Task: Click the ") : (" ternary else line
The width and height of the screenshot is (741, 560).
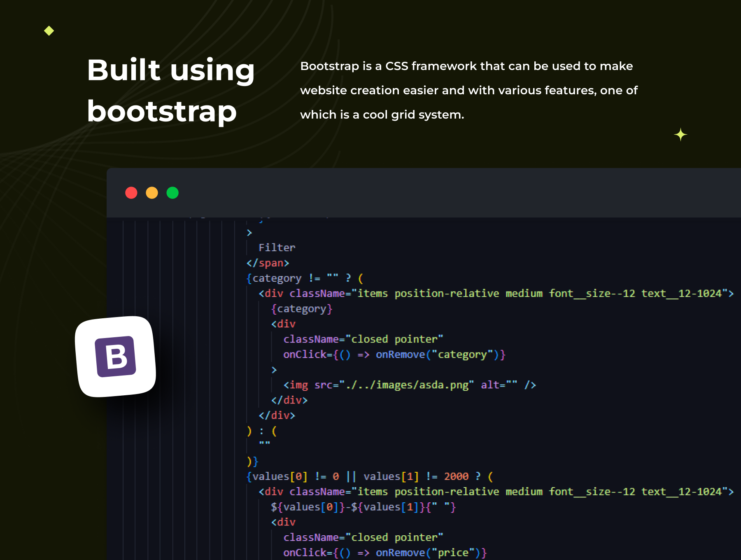Action: tap(262, 431)
